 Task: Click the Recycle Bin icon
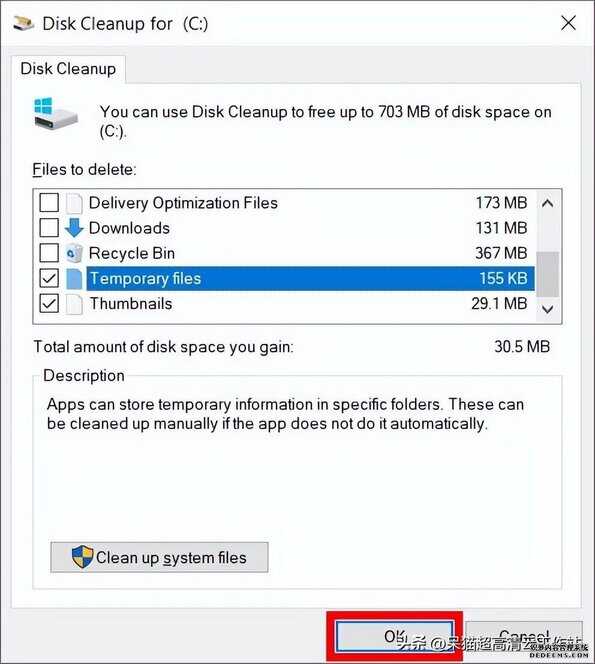[74, 253]
